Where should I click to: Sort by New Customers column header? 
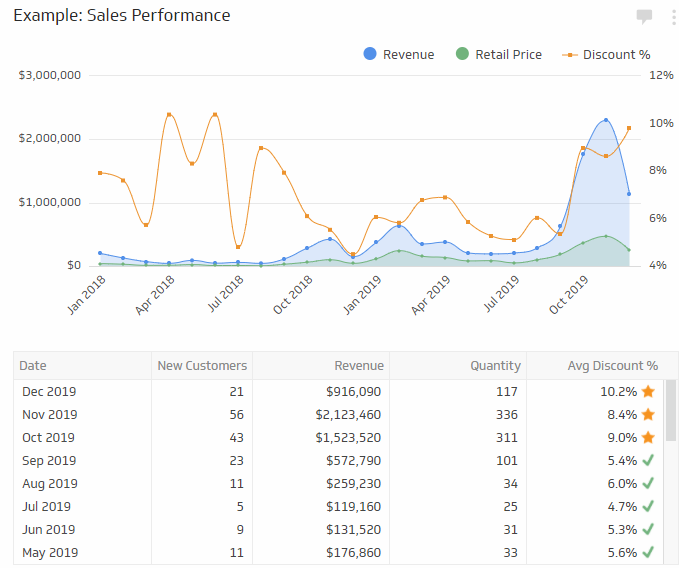[x=202, y=366]
